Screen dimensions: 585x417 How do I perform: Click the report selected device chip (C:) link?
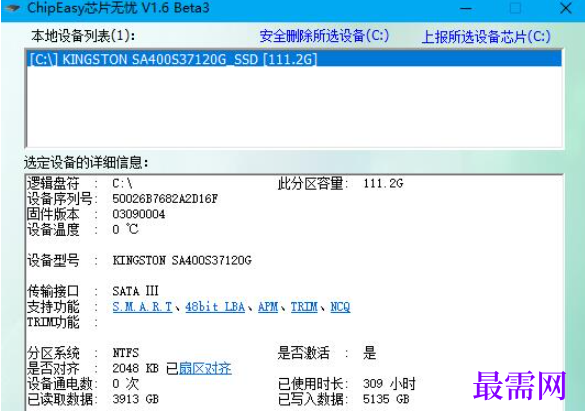486,36
